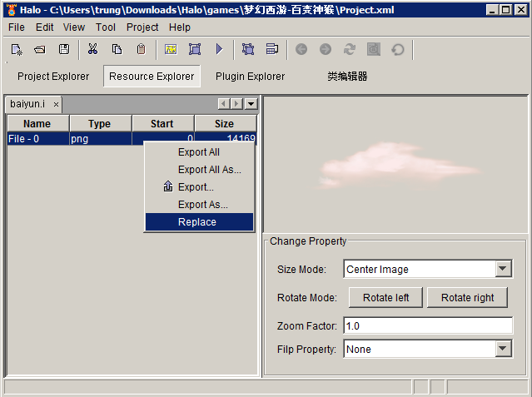Open the View menu

pos(74,27)
